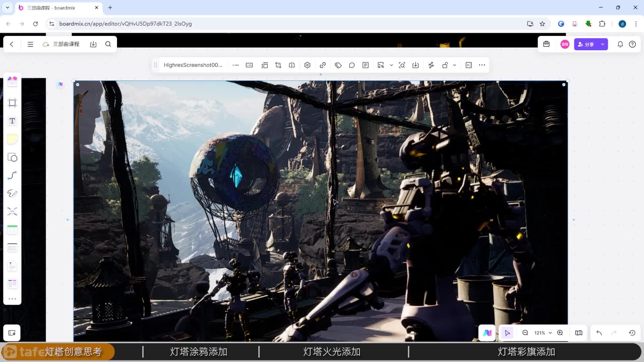Download the selected image from toolbar
Image resolution: width=644 pixels, height=362 pixels.
pyautogui.click(x=416, y=65)
